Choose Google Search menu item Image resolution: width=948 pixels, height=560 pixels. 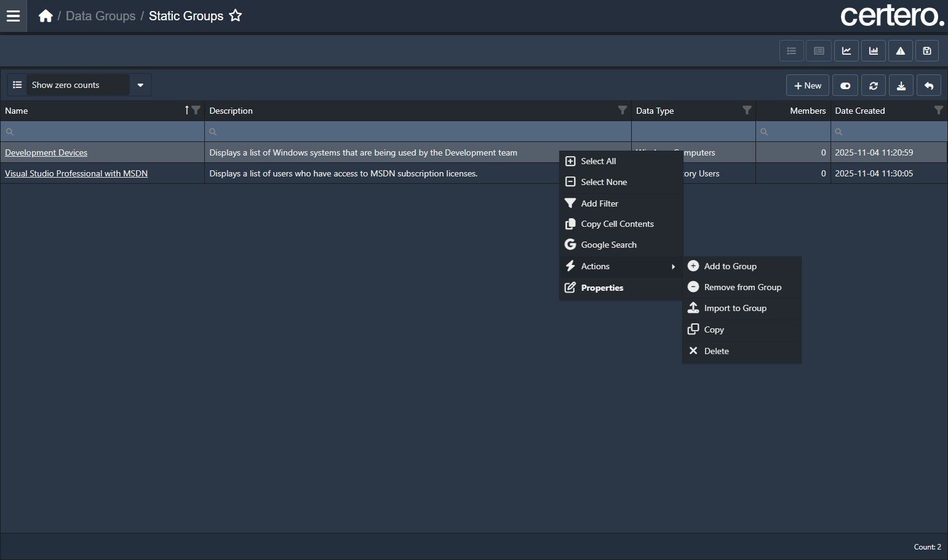621,245
